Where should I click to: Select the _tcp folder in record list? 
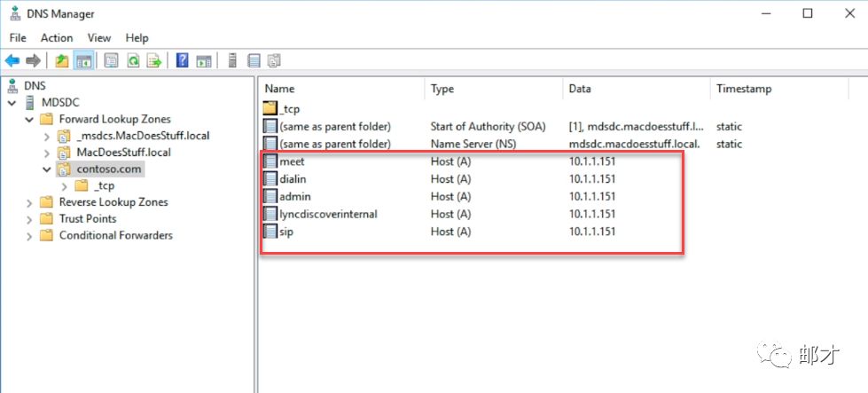point(291,108)
